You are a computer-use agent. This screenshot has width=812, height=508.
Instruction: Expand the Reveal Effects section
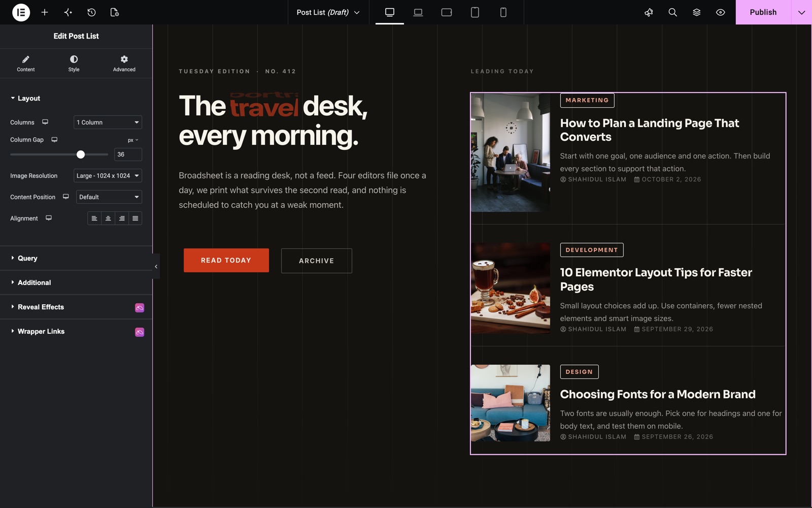point(76,307)
